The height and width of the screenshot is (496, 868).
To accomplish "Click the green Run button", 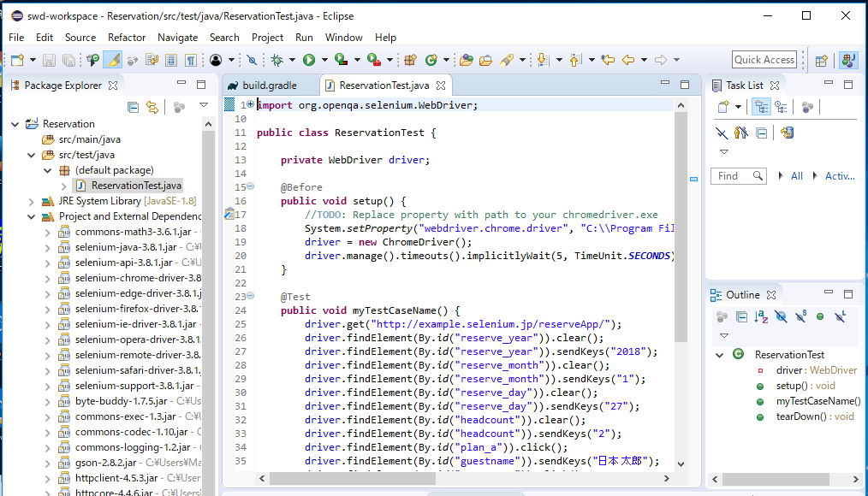I will tap(309, 60).
